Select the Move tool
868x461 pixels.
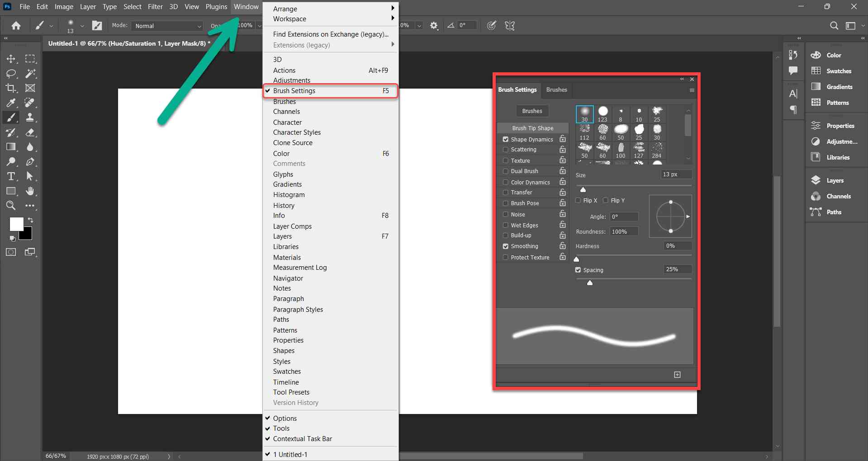point(11,59)
